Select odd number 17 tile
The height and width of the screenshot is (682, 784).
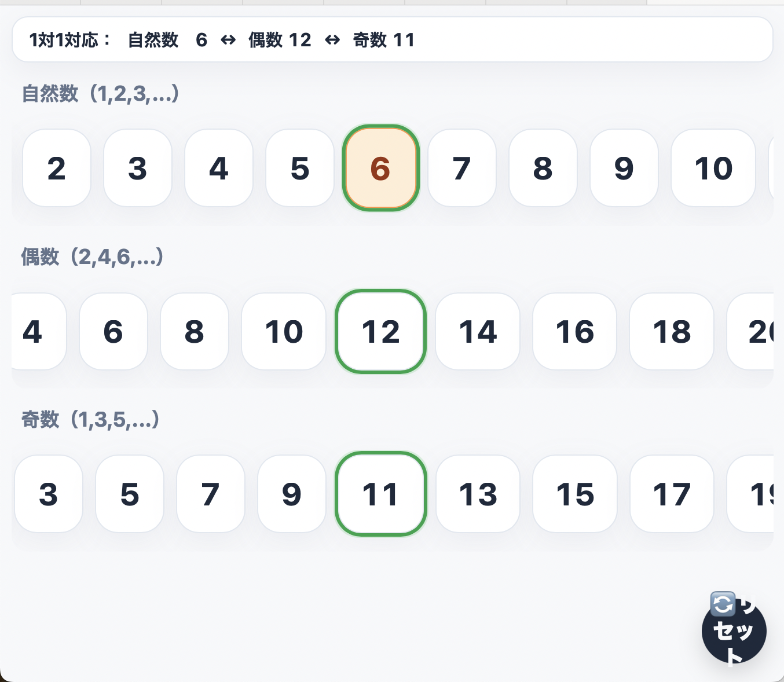672,494
